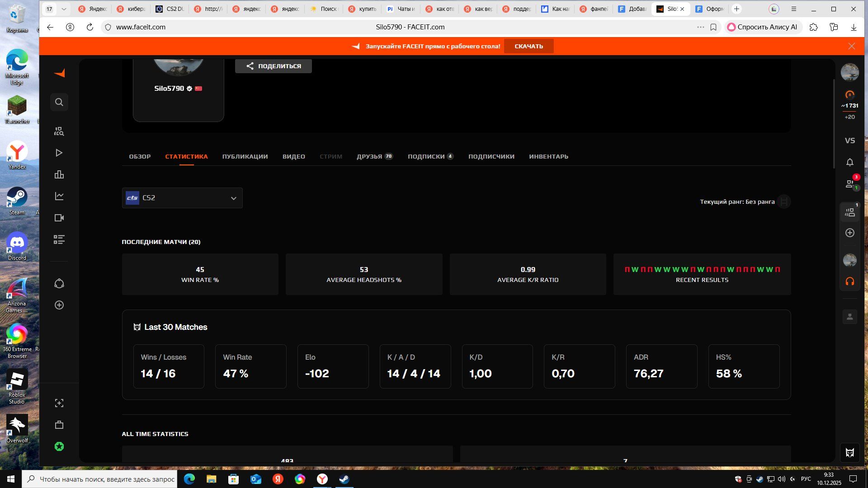Open the browser tab list dropdown arrow
The width and height of the screenshot is (868, 488).
coord(64,9)
